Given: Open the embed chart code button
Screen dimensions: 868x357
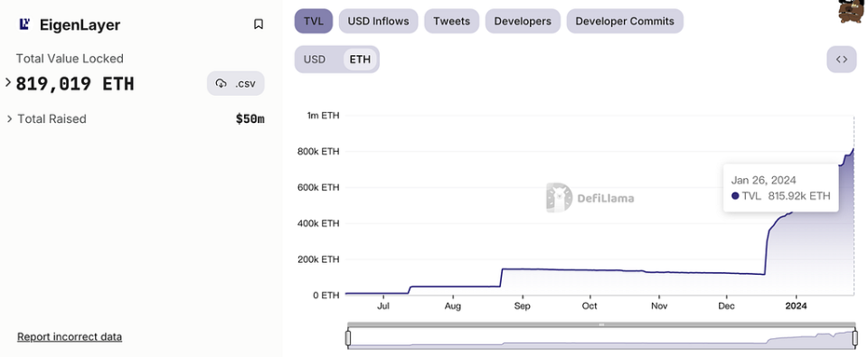Looking at the screenshot, I should [842, 60].
